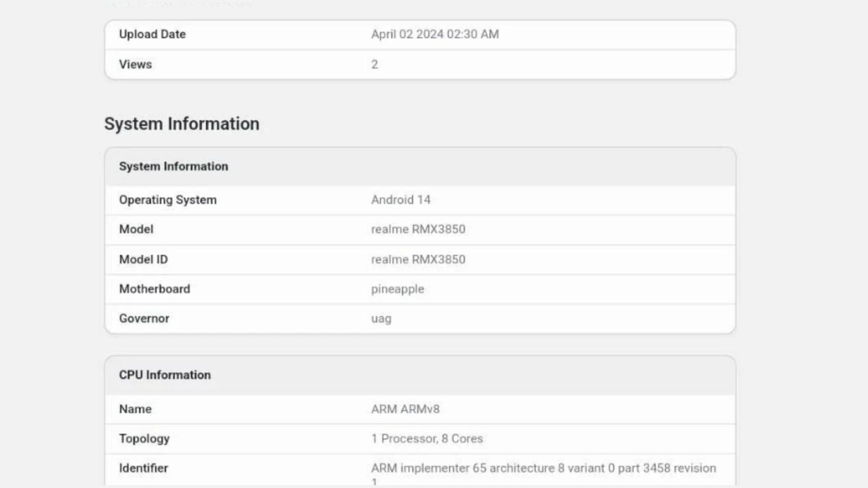Click the Governor label

tap(144, 319)
